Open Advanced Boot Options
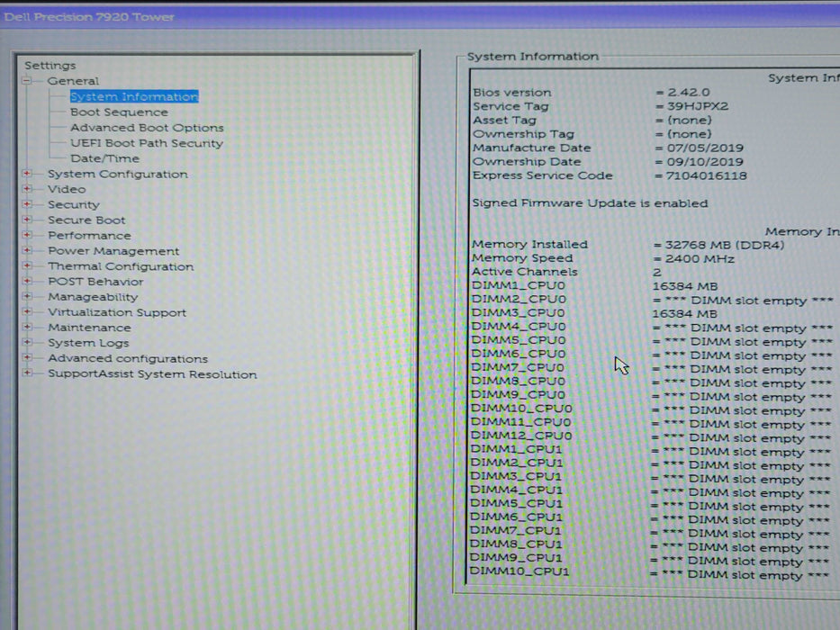The width and height of the screenshot is (840, 630). 147,128
